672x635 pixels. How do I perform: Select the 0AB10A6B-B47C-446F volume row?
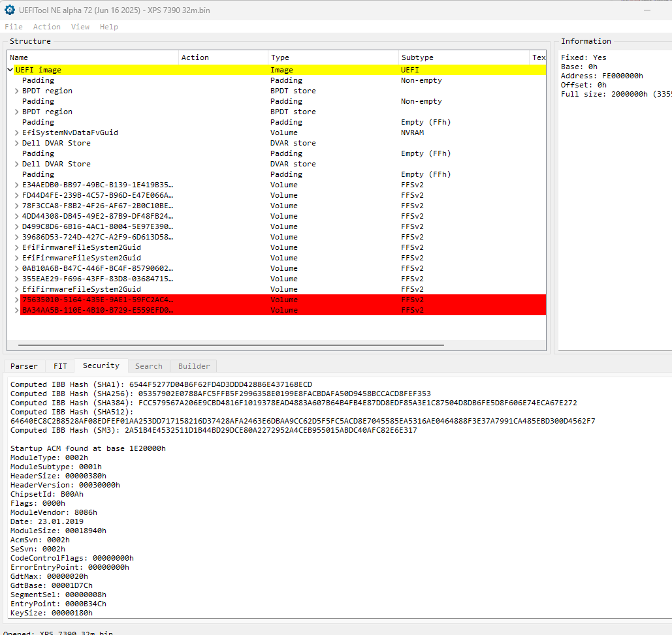(x=276, y=268)
